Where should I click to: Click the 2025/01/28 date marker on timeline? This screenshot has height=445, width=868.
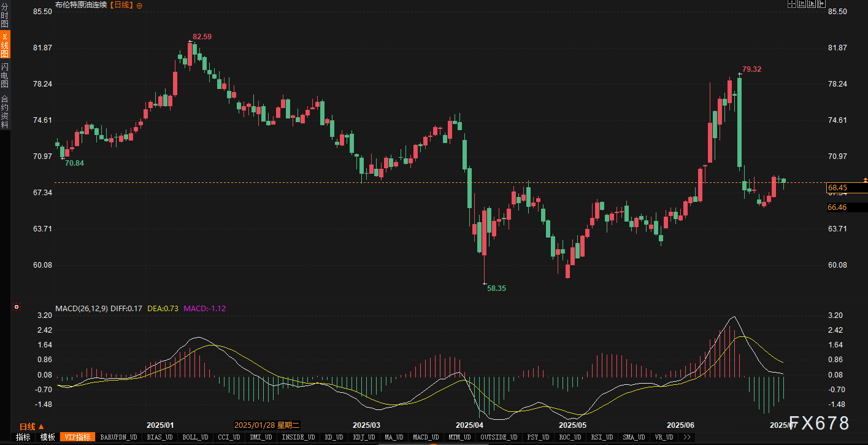click(x=267, y=425)
